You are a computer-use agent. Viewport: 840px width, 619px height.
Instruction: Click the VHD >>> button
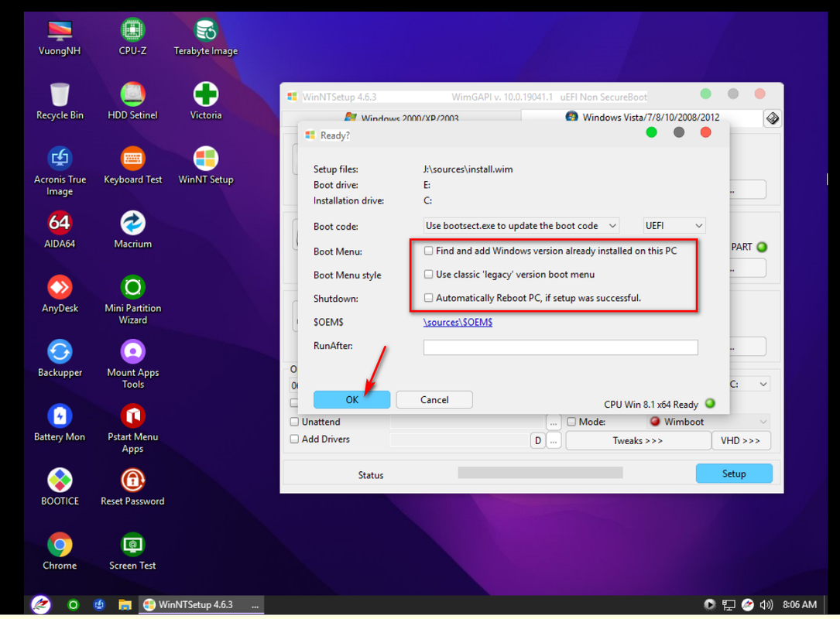(x=741, y=441)
